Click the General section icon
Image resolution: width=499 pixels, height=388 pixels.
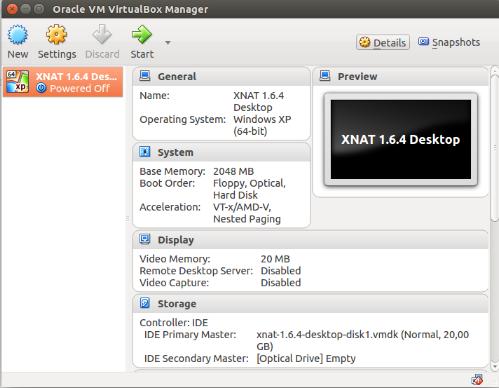tap(145, 76)
